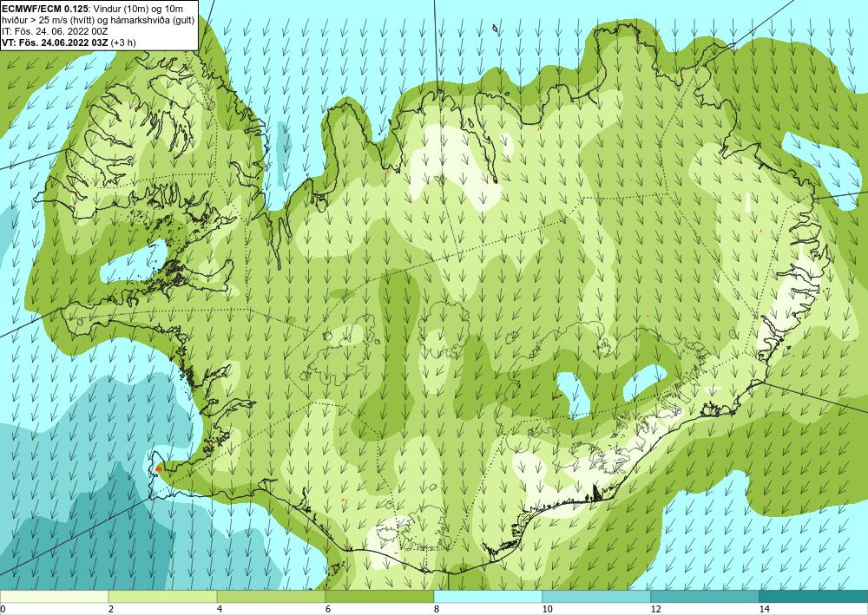Click the legend scale label '6'
This screenshot has height=615, width=868.
[328, 609]
